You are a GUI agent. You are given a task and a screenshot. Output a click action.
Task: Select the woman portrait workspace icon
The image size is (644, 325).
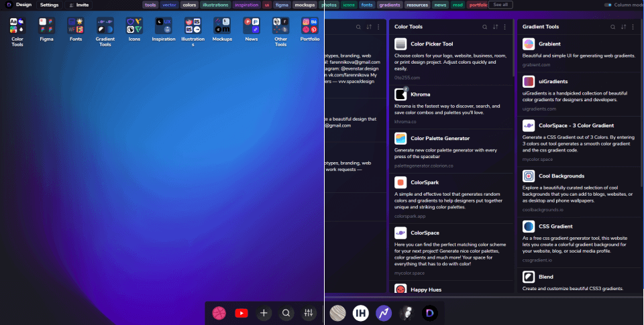click(x=407, y=314)
